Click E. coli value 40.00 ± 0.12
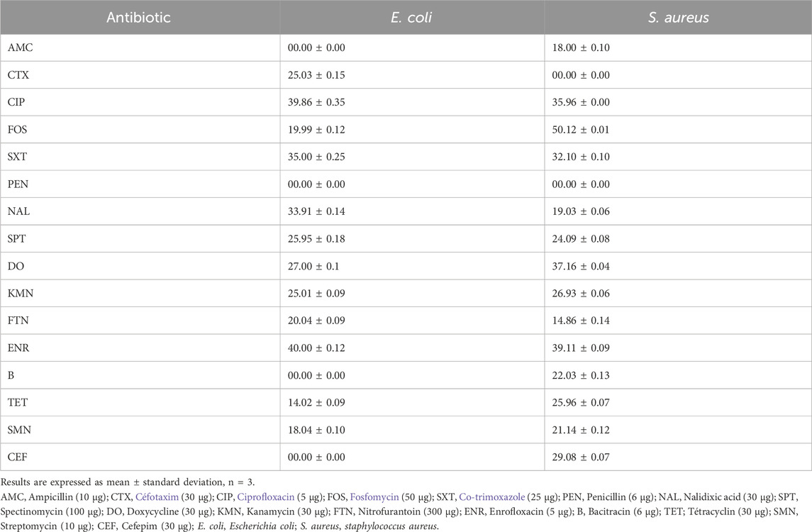 316,348
